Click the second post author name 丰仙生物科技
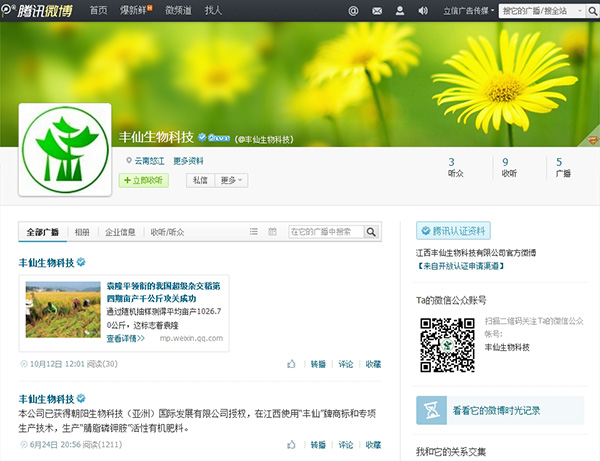The image size is (600, 461). point(46,399)
